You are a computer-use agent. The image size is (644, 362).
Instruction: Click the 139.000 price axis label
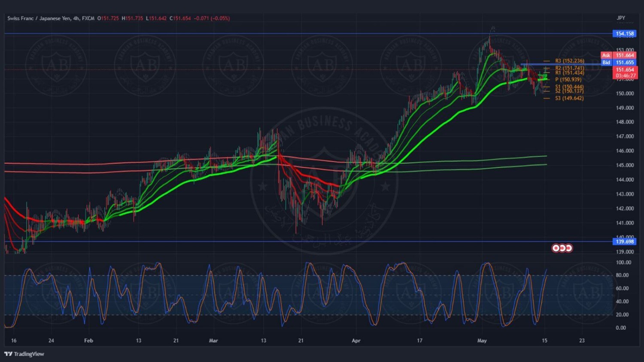click(x=625, y=252)
